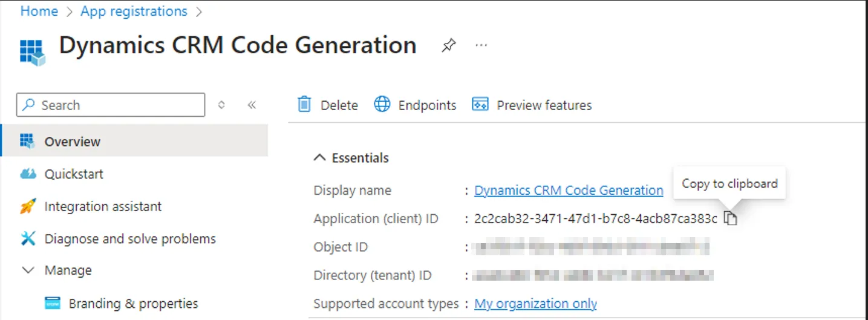Click the Application (client) ID label

tap(376, 218)
